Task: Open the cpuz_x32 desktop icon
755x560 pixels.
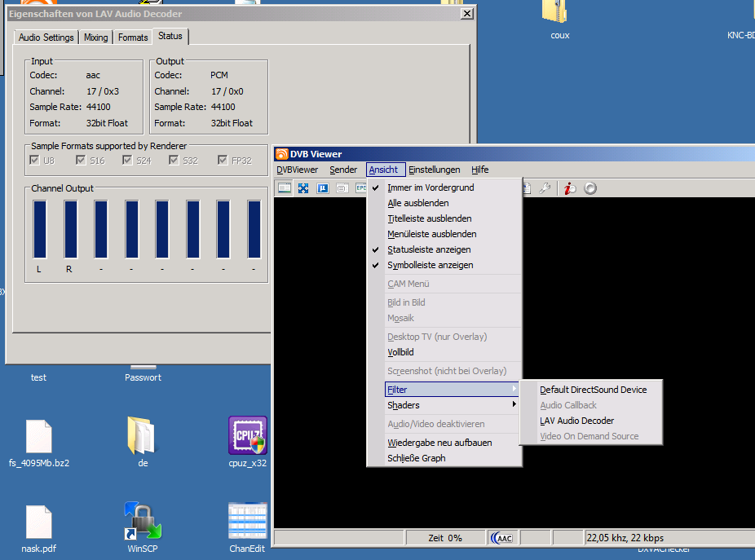Action: point(247,436)
